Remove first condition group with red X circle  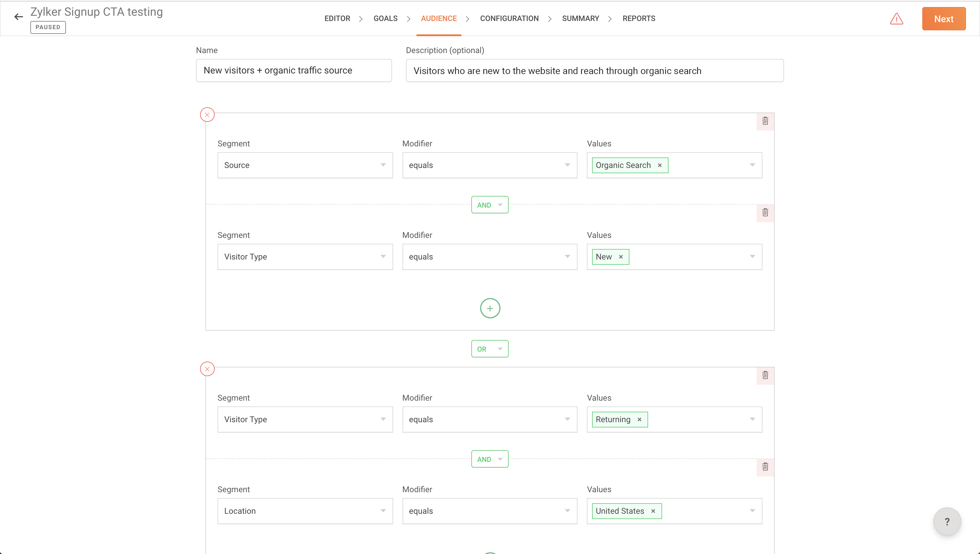[x=207, y=115]
